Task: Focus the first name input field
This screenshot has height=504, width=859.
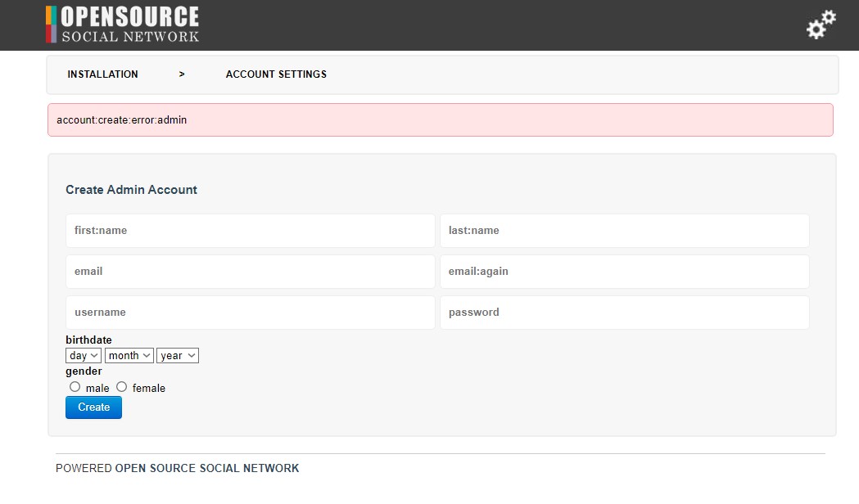Action: [250, 231]
